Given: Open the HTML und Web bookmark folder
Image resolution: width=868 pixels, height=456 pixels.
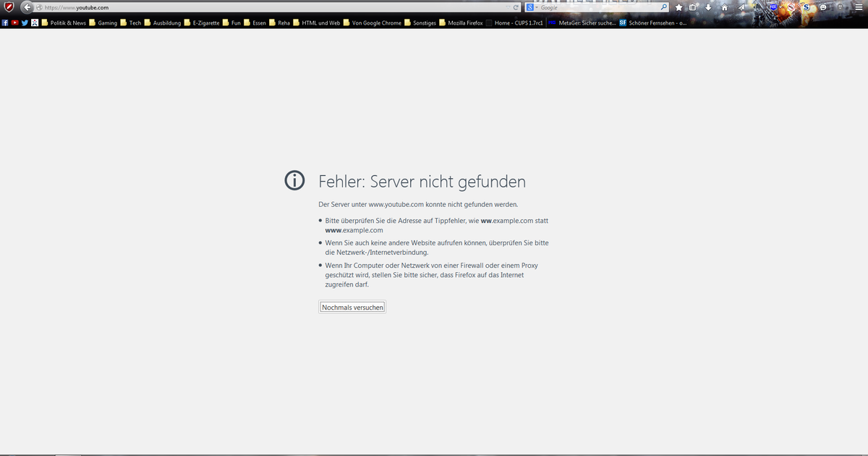Looking at the screenshot, I should [x=317, y=22].
